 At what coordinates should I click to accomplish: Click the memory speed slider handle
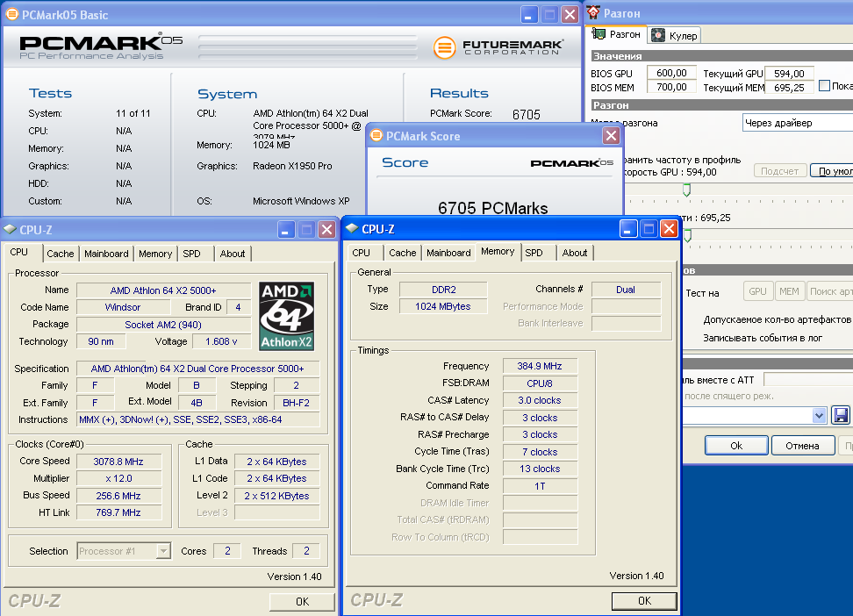tap(688, 236)
